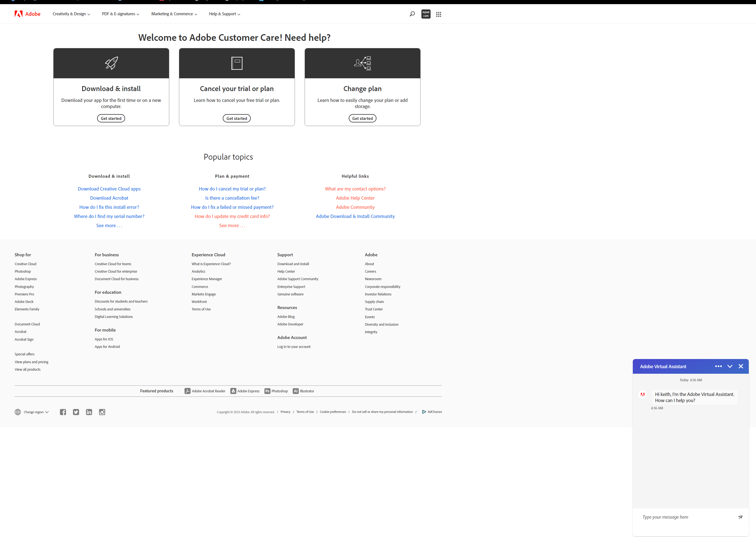
Task: Click the search icon in top navigation
Action: tap(412, 14)
